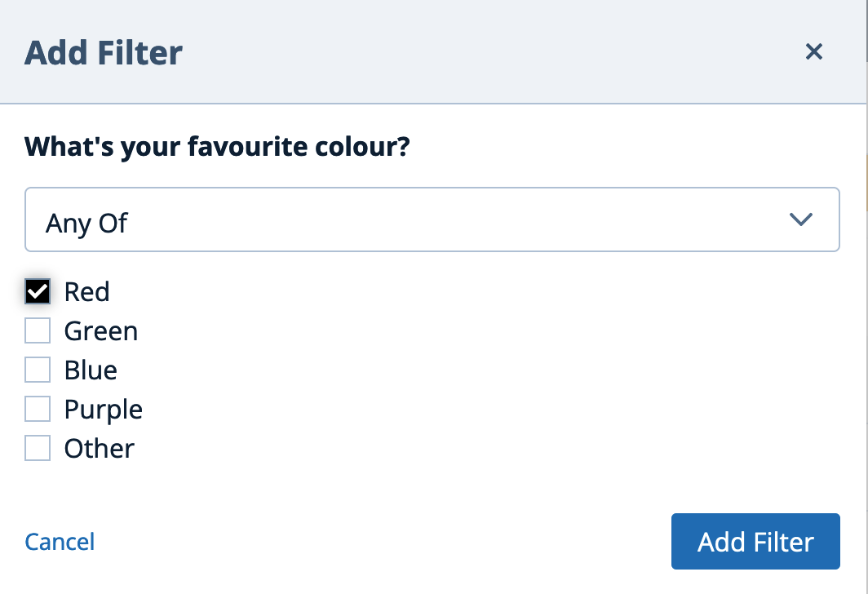This screenshot has width=868, height=594.
Task: Click the Any Of combo box text
Action: pos(86,223)
